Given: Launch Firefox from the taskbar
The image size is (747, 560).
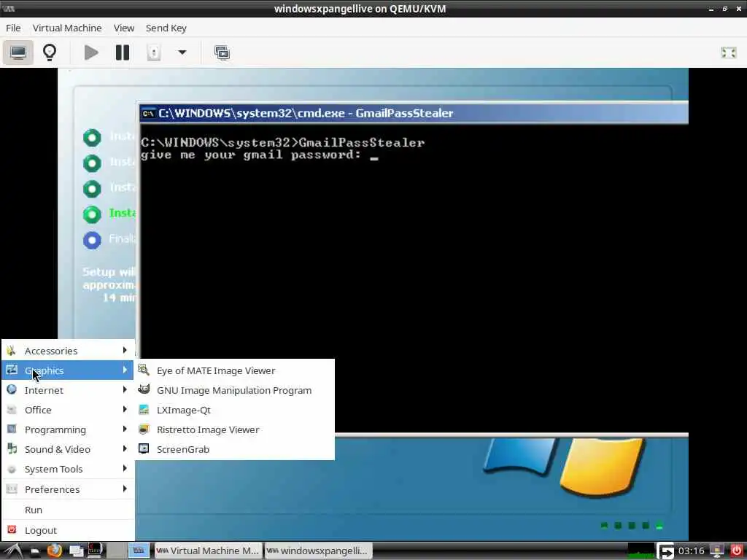Looking at the screenshot, I should 55,551.
